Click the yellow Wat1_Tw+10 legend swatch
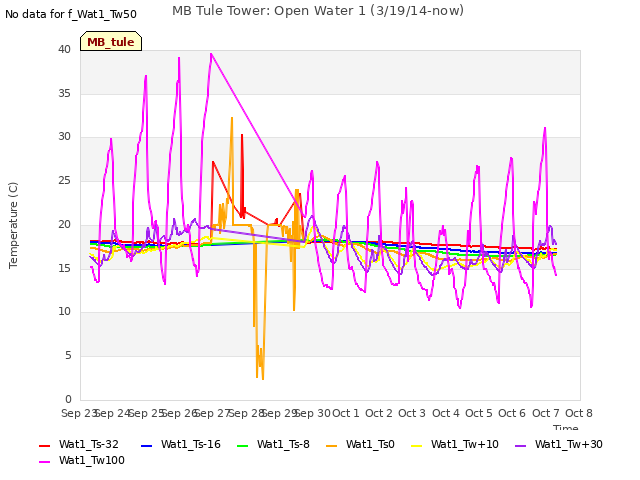 [x=417, y=445]
